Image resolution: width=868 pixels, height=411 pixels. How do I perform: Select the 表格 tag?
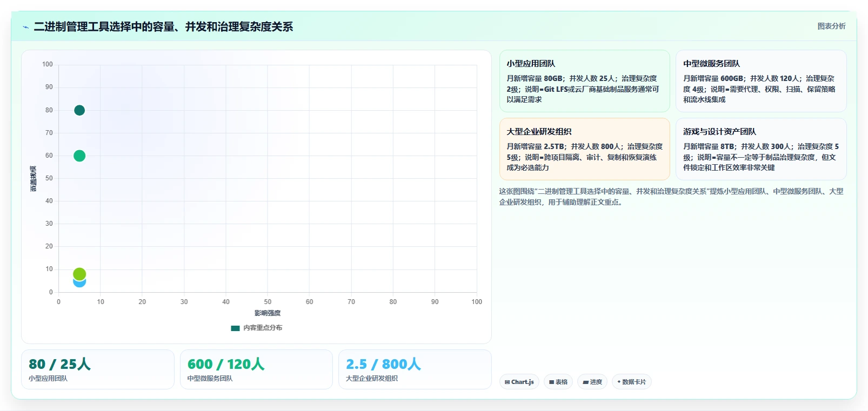pos(558,382)
